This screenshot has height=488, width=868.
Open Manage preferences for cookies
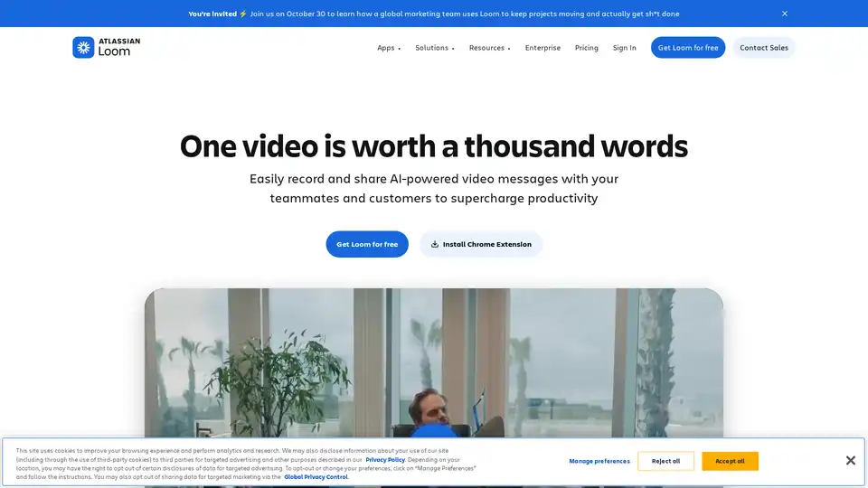click(599, 461)
